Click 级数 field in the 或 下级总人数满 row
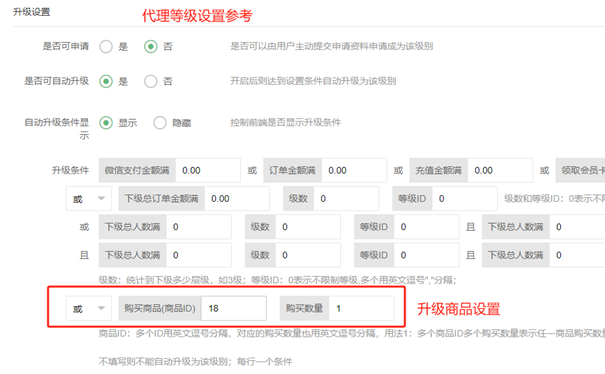This screenshot has height=374, width=605. tap(308, 227)
